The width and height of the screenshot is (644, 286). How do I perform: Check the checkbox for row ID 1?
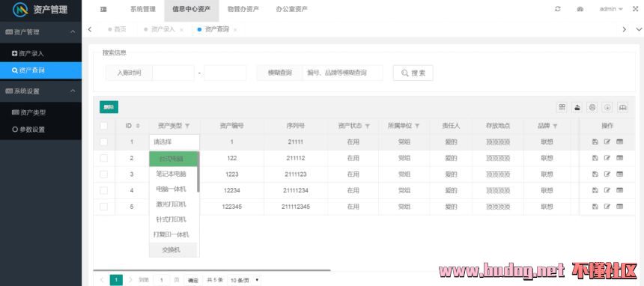(x=104, y=142)
